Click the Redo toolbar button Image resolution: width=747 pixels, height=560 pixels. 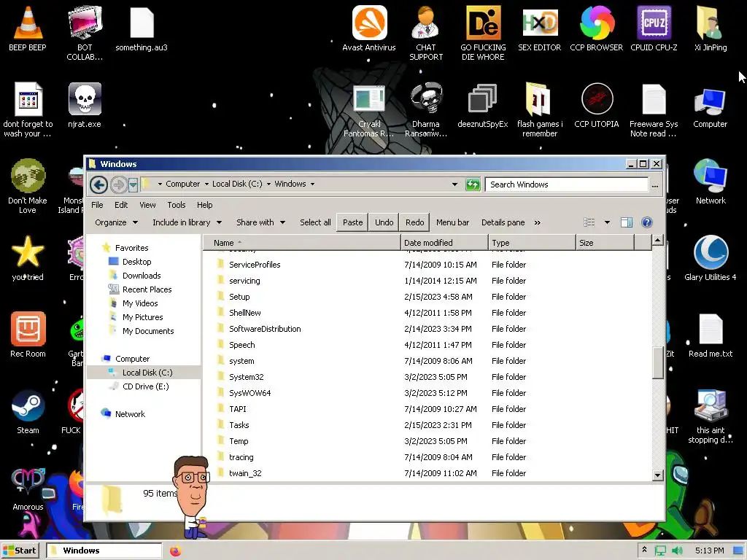point(414,222)
